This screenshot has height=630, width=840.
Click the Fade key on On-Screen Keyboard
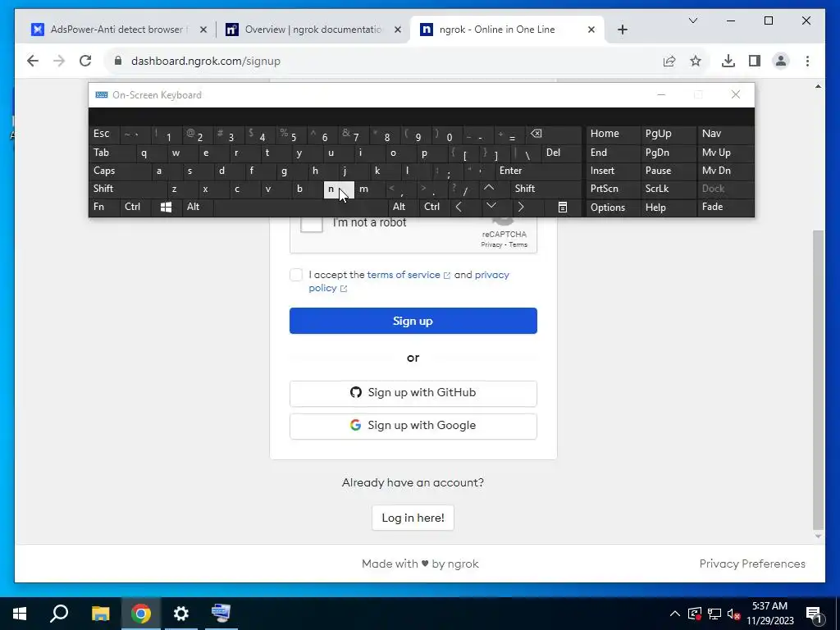coord(725,207)
